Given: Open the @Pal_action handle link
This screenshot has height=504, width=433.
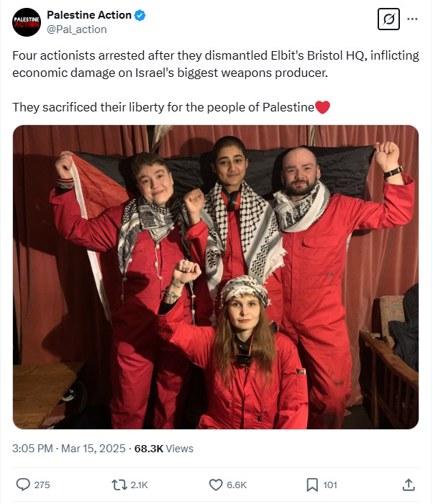Looking at the screenshot, I should tap(77, 29).
